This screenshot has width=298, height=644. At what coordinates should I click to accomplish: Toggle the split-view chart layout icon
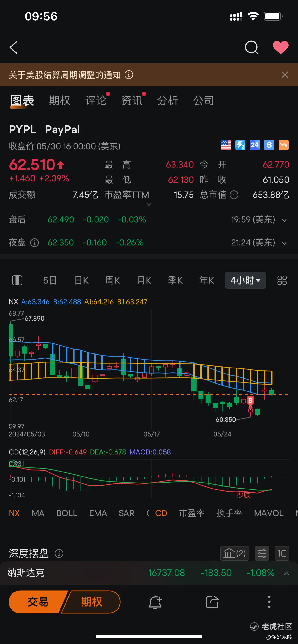(x=17, y=280)
